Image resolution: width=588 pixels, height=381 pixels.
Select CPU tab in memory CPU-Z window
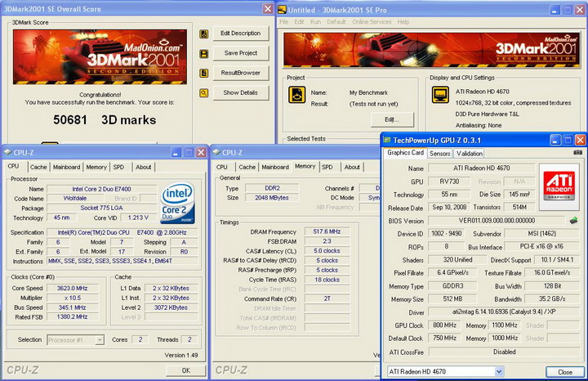222,167
